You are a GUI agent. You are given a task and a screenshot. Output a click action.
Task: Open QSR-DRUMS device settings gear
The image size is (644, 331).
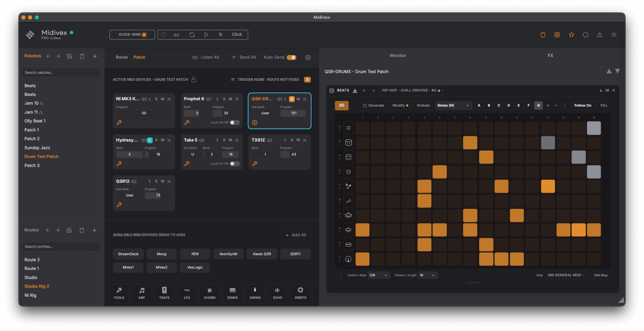pos(255,122)
